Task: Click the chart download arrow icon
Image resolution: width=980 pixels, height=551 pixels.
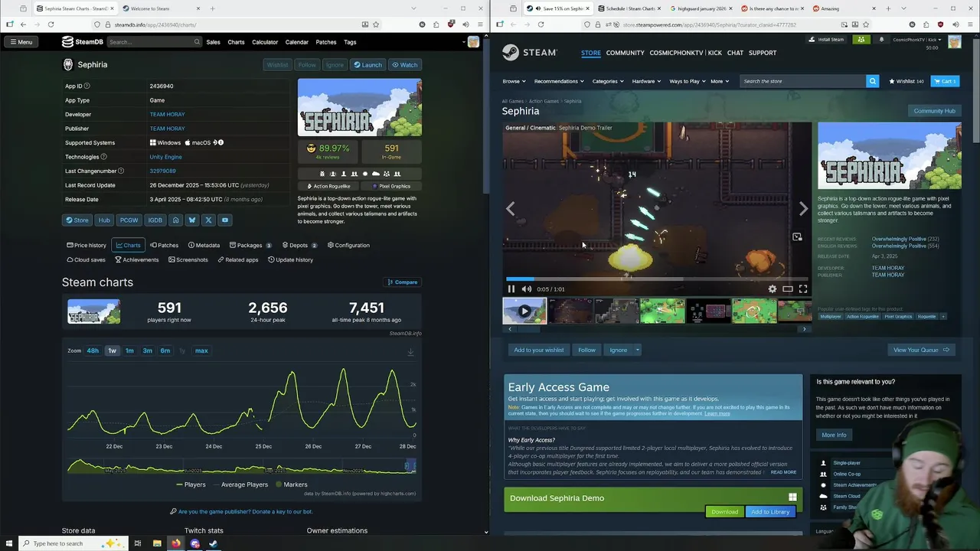Action: [410, 352]
